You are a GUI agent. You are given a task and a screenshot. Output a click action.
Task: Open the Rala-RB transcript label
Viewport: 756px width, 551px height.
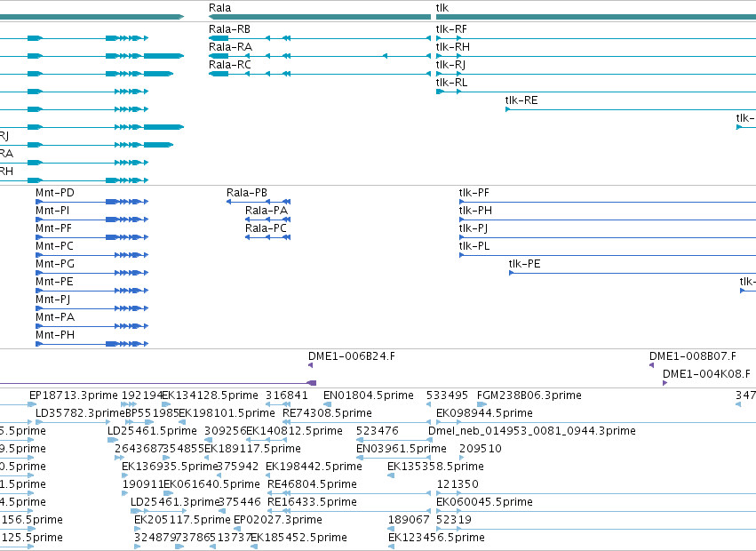click(229, 29)
